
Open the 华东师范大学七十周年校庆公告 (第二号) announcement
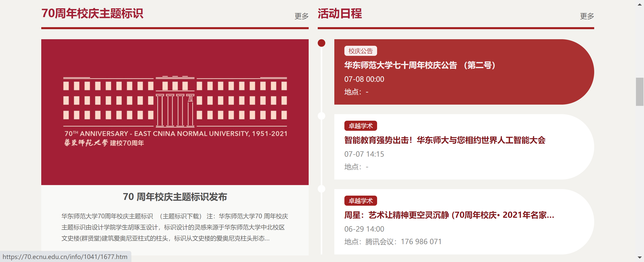pos(420,65)
